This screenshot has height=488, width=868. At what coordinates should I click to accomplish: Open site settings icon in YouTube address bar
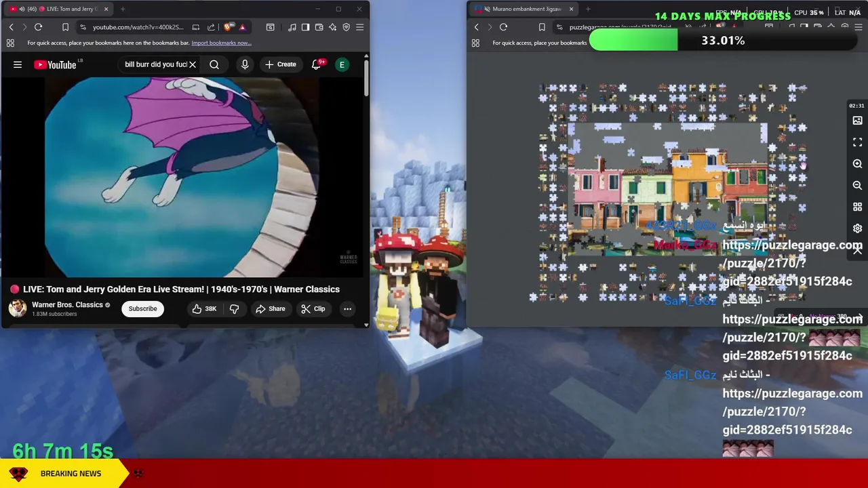tap(83, 27)
